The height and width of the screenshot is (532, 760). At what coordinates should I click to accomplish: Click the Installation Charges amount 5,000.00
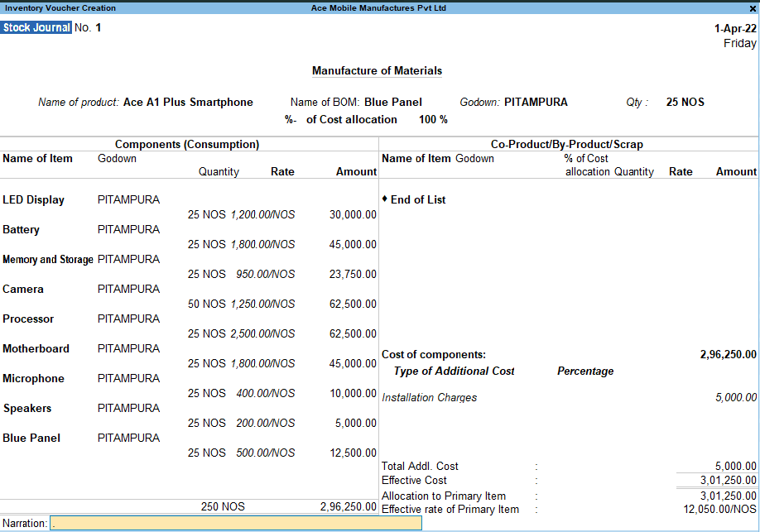point(735,398)
